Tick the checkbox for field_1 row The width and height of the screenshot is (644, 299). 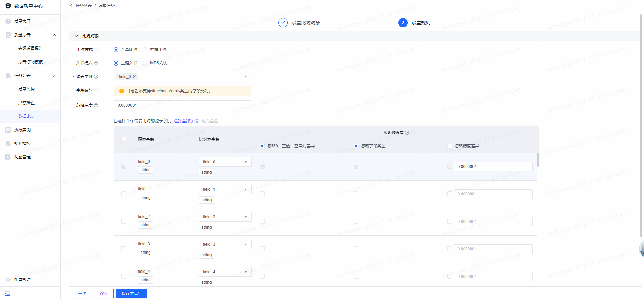click(x=124, y=194)
